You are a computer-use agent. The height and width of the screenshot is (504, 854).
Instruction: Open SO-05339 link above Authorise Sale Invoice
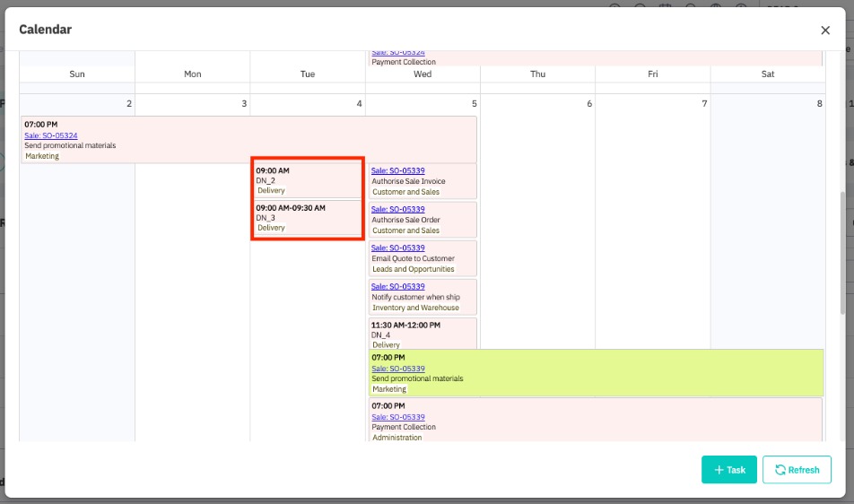[x=398, y=170]
